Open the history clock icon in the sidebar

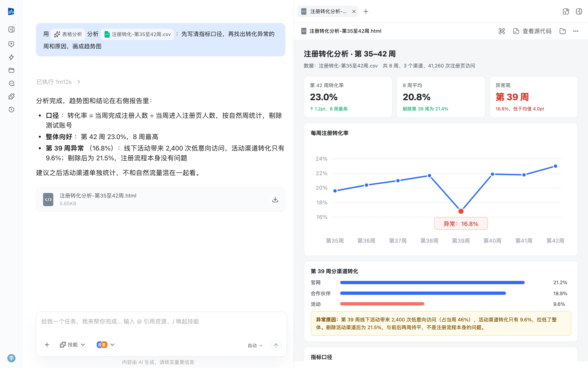tap(11, 110)
